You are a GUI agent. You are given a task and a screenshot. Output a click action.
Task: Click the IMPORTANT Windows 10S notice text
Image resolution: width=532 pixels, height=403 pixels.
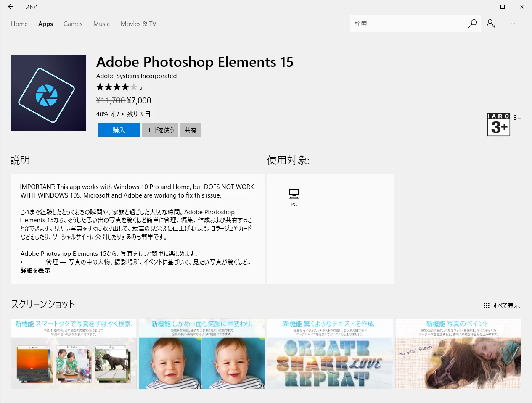tap(137, 191)
